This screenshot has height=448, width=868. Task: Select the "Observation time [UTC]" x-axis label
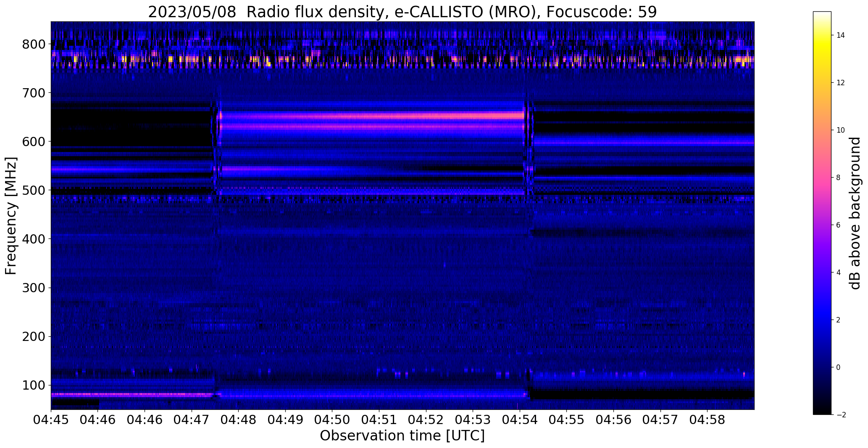tap(402, 436)
